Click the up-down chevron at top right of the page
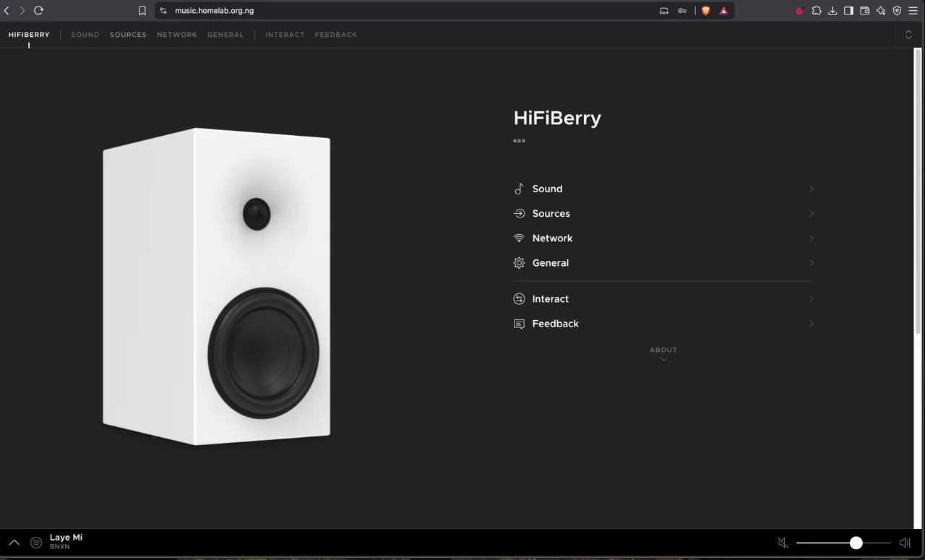The image size is (925, 560). (x=908, y=35)
